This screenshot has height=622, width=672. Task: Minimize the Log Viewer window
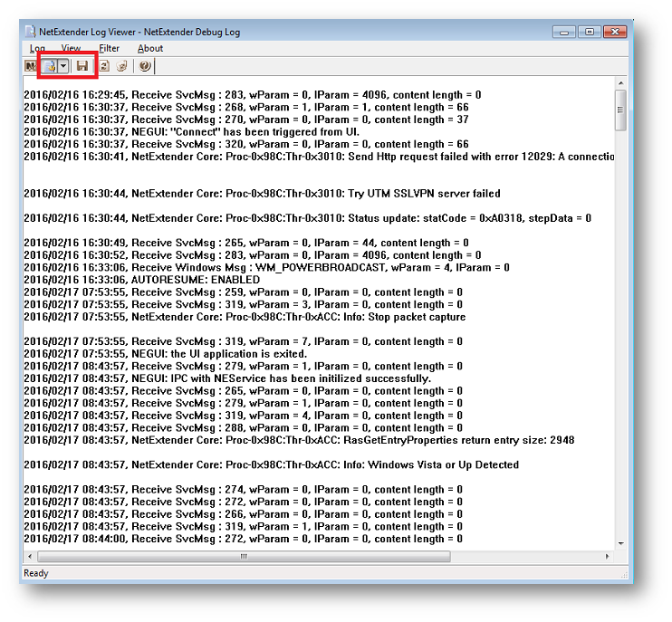click(x=564, y=32)
